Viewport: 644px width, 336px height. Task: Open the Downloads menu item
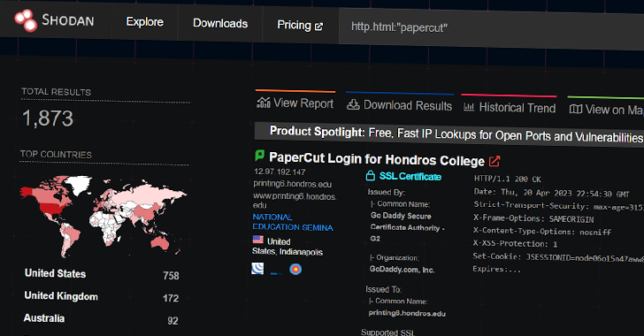coord(220,23)
